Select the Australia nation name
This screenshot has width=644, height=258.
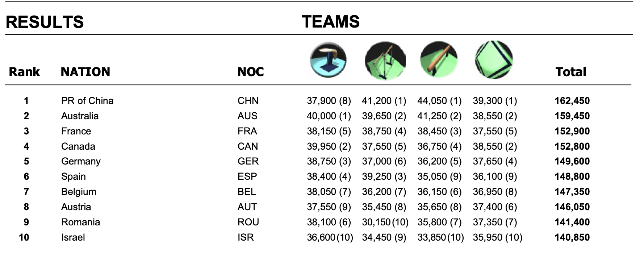80,116
